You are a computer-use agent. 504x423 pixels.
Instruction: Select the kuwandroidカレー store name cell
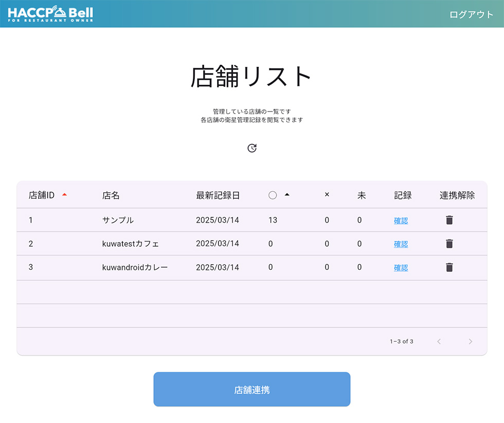coord(135,267)
